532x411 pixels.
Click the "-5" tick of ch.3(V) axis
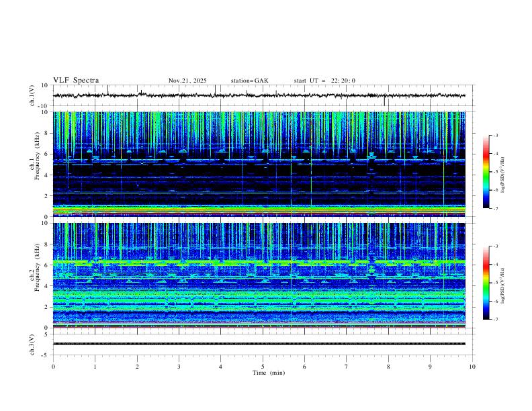pyautogui.click(x=46, y=355)
